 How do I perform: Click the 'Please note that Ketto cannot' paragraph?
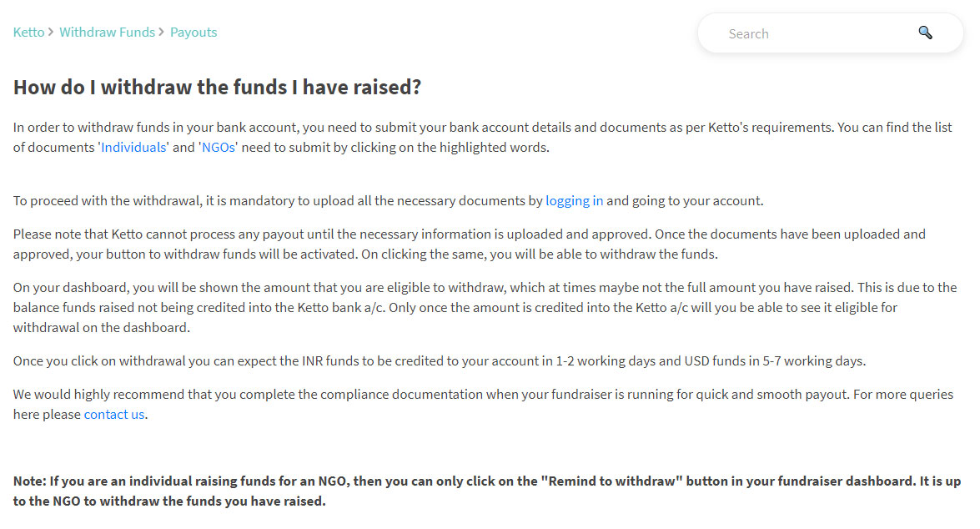(x=470, y=244)
